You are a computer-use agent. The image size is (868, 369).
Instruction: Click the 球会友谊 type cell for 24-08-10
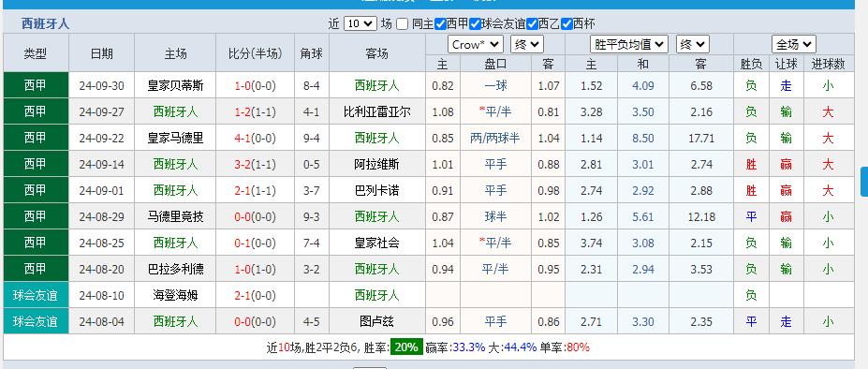[36, 295]
